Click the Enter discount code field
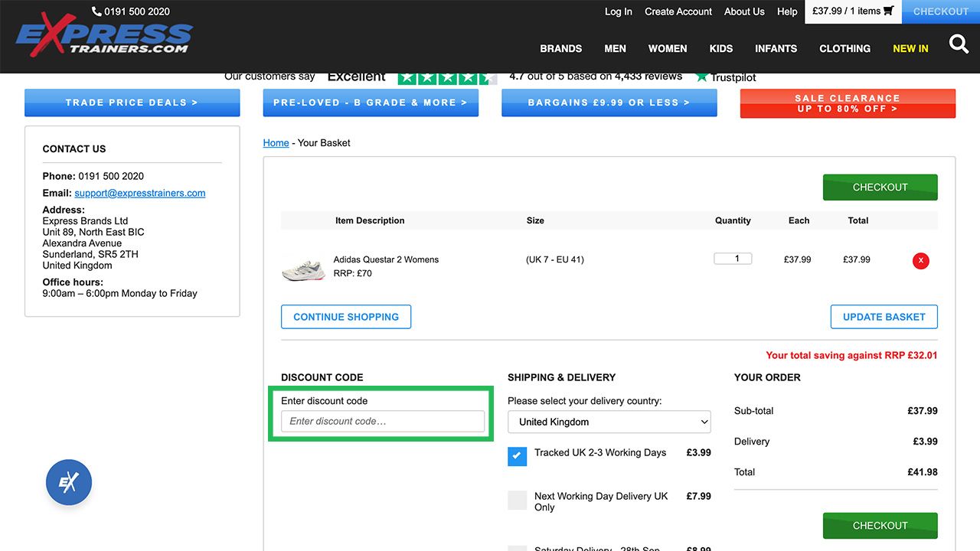This screenshot has height=551, width=980. pos(382,421)
